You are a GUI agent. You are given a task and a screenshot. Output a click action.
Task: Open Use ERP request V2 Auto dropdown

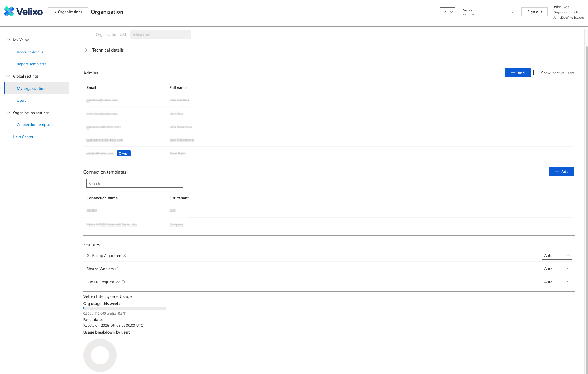tap(556, 282)
